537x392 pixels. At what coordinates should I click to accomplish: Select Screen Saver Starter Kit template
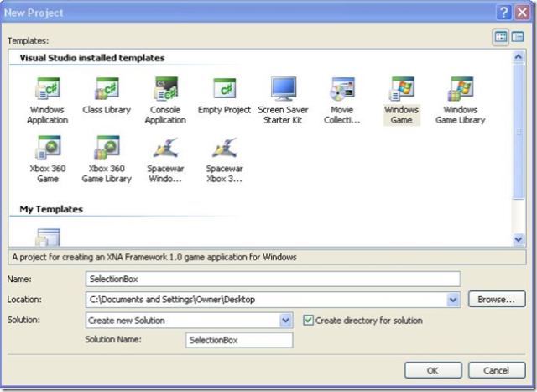pos(284,101)
